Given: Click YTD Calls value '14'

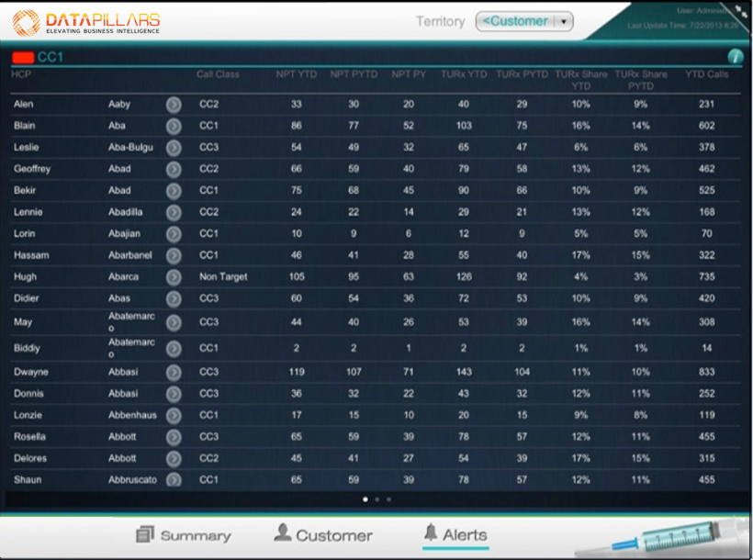Looking at the screenshot, I should [707, 348].
